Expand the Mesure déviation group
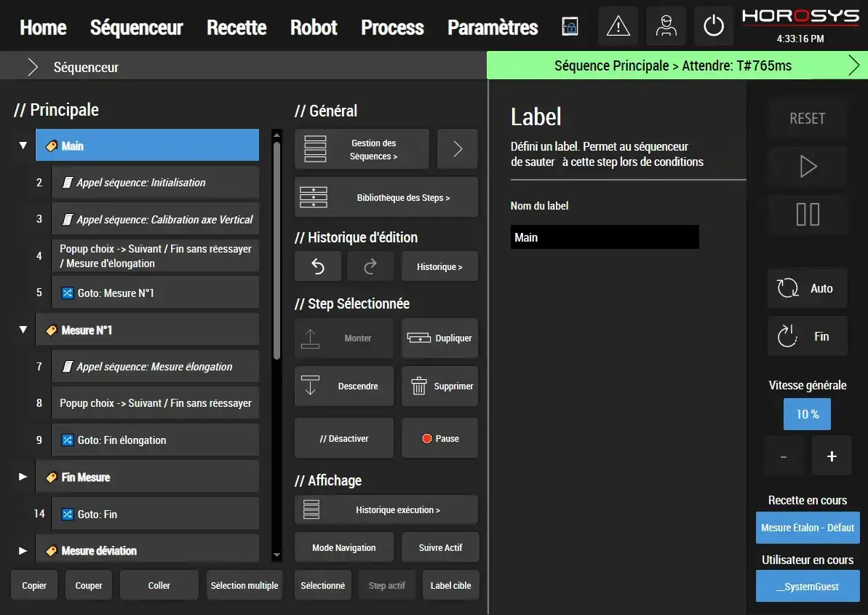 click(22, 550)
